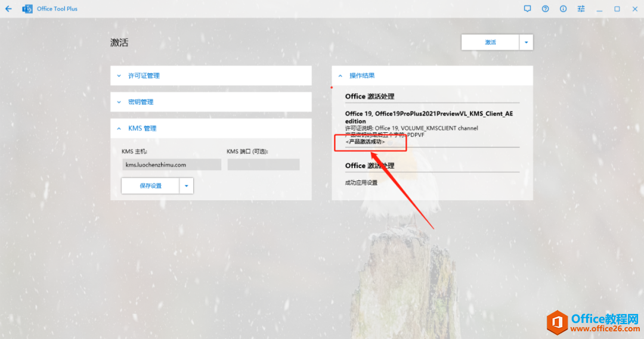The image size is (644, 339).
Task: Click the Office19ProPlus2021PreviewVL edition text
Action: click(429, 117)
